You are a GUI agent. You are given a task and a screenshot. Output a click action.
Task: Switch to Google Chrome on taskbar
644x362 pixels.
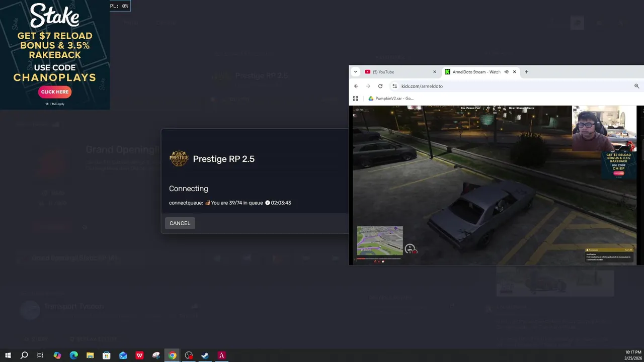[173, 355]
